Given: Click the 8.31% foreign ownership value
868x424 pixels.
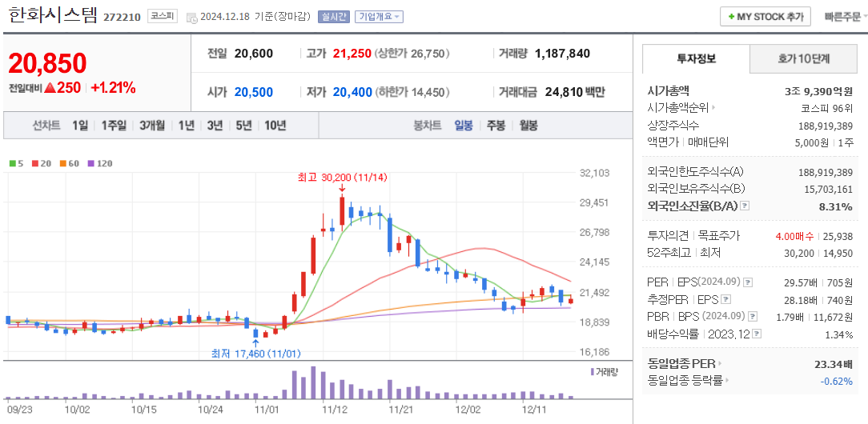Looking at the screenshot, I should (838, 206).
